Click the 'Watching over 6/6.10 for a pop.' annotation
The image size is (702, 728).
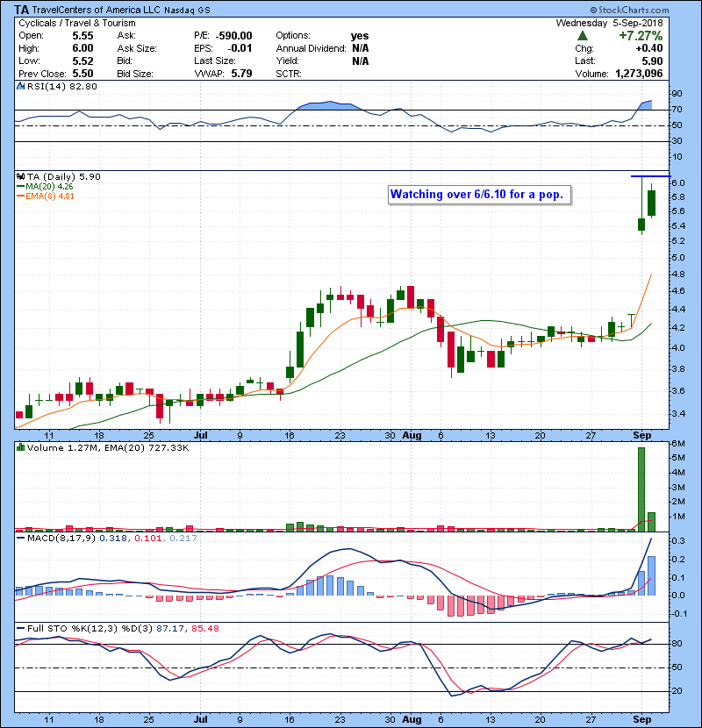(478, 195)
